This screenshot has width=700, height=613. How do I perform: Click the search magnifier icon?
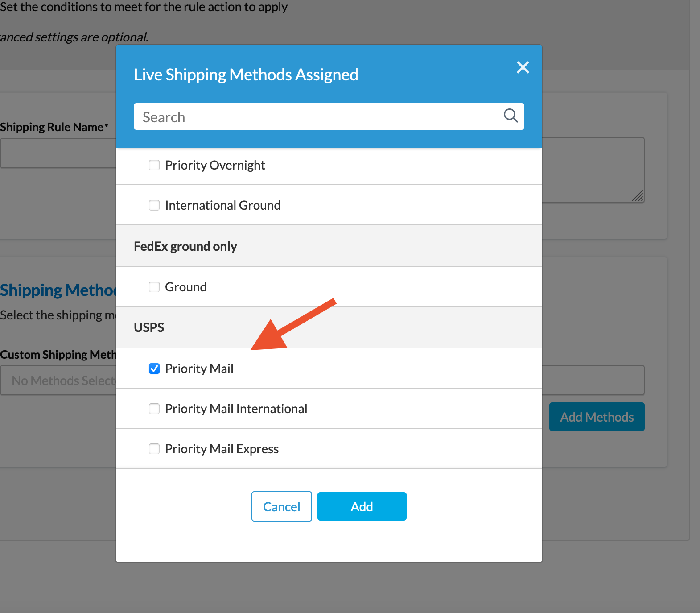tap(511, 116)
